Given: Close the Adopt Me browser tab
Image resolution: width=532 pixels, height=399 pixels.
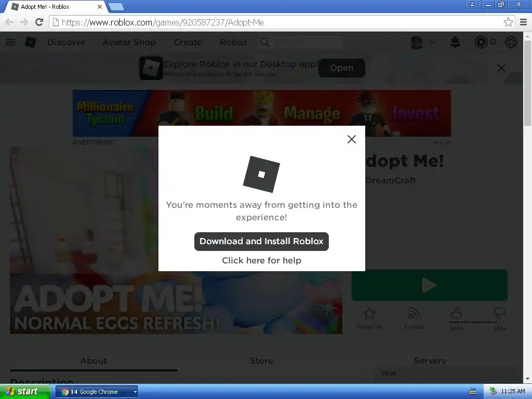Looking at the screenshot, I should (100, 7).
